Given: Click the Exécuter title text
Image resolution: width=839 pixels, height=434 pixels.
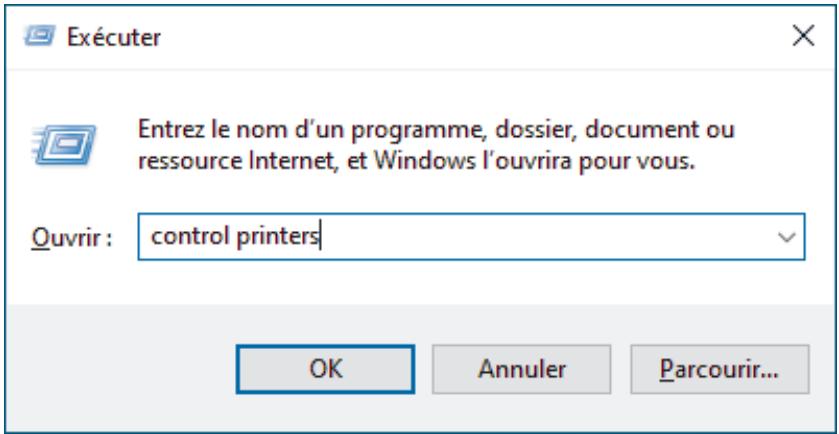Looking at the screenshot, I should click(x=113, y=39).
